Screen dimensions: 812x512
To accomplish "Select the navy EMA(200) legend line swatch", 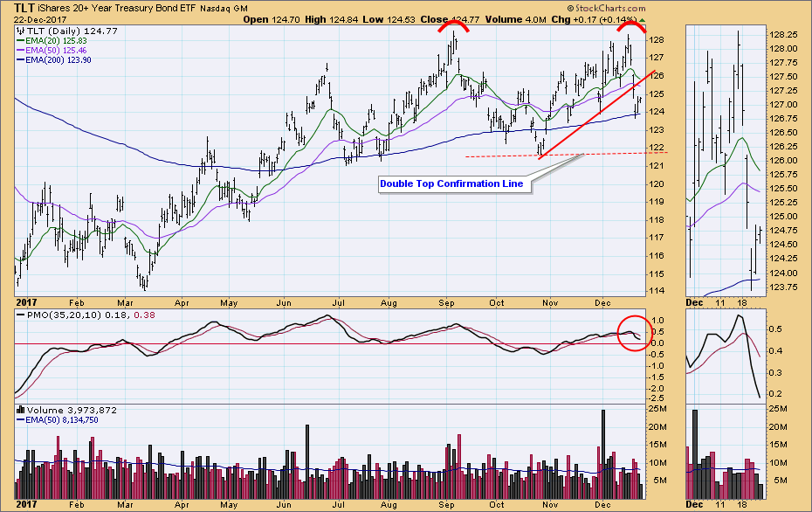I will point(21,60).
